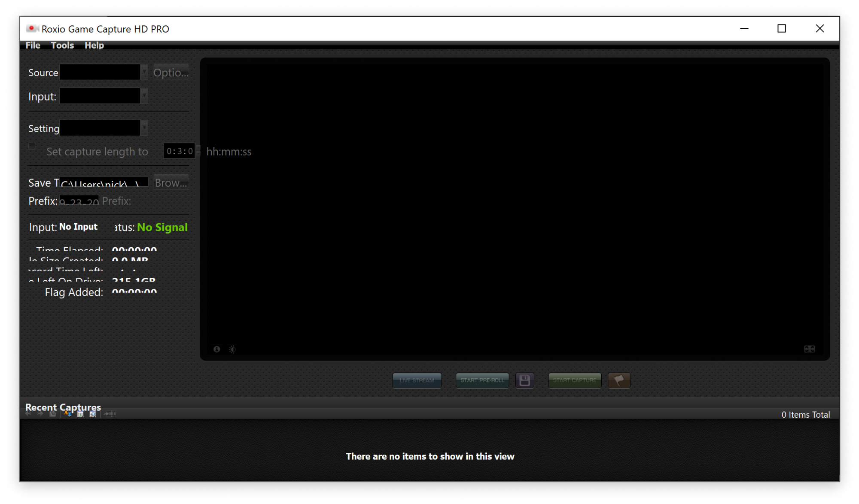Image resolution: width=859 pixels, height=504 pixels.
Task: Click the No Signal status text
Action: tap(162, 227)
